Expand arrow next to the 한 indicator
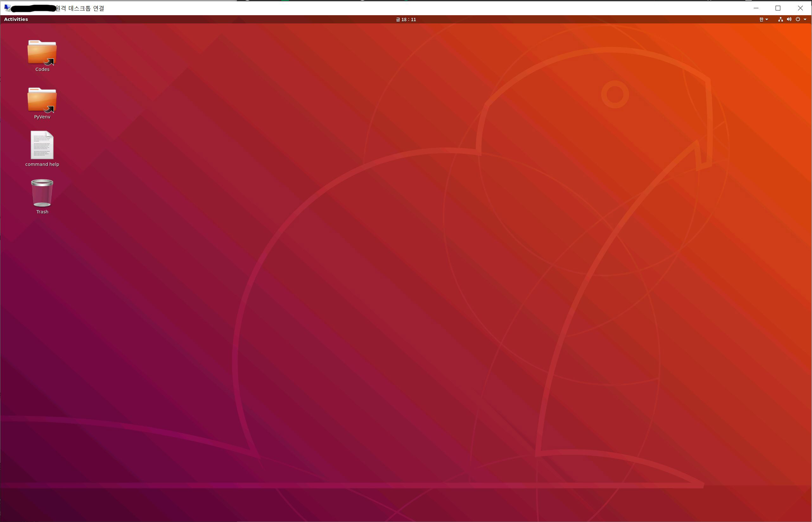Image resolution: width=812 pixels, height=522 pixels. (x=767, y=20)
